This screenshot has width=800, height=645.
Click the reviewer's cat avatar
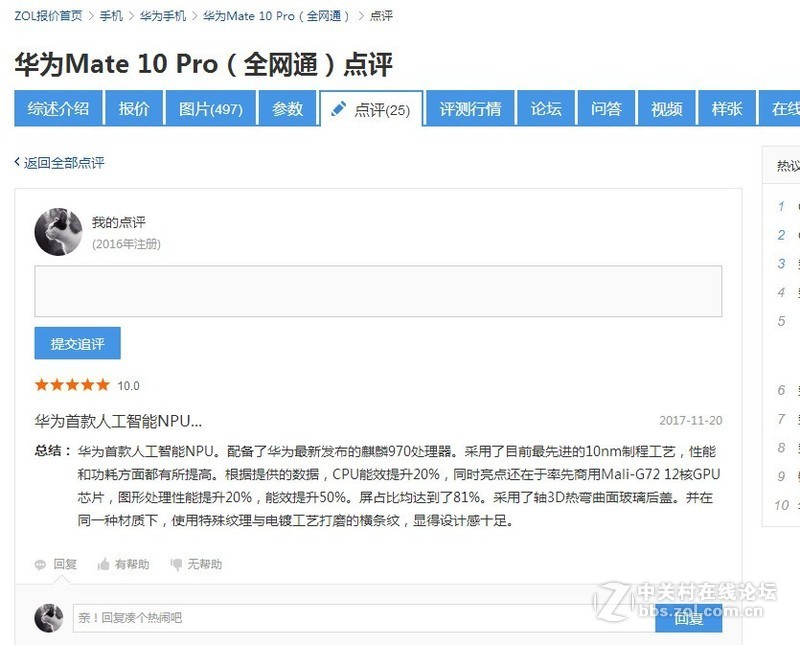click(58, 232)
